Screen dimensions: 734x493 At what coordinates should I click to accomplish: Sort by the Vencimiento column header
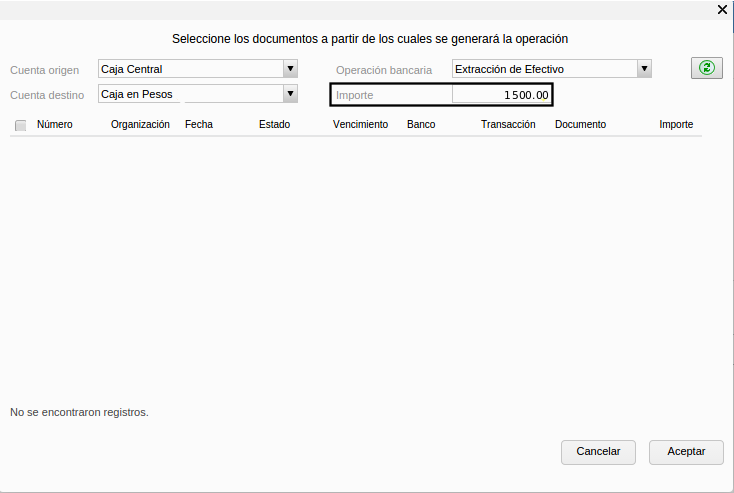pos(360,125)
